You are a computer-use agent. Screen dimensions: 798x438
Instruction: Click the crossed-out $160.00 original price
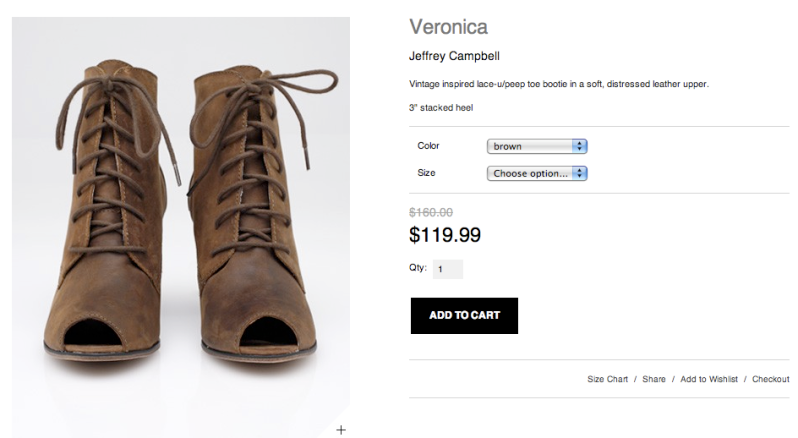[431, 212]
